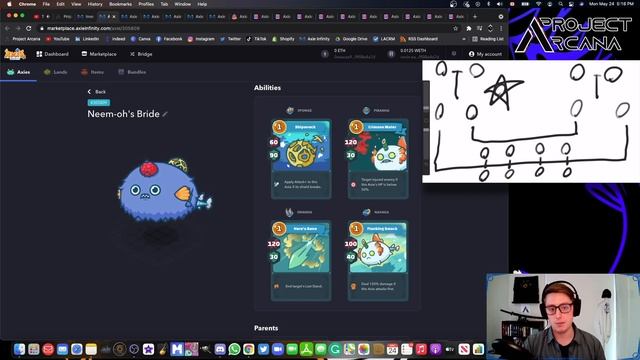Open the YouTube bookmark
640x360 pixels.
[58, 39]
